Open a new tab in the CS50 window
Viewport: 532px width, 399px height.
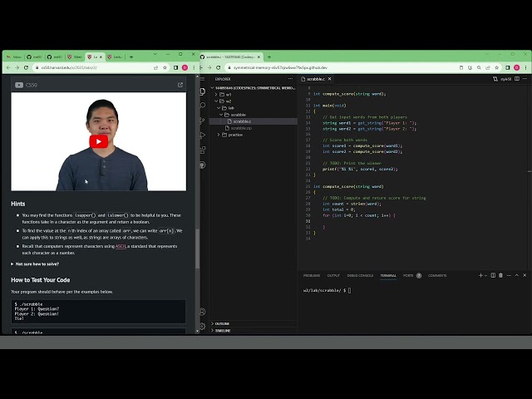[x=131, y=57]
